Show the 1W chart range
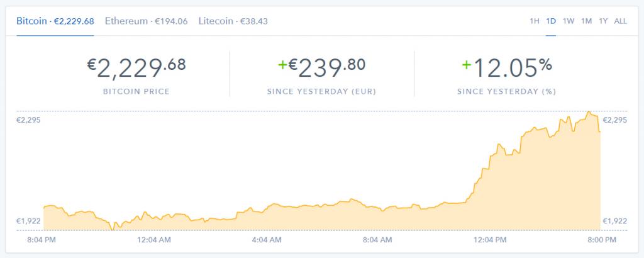The height and width of the screenshot is (258, 644). coord(569,21)
